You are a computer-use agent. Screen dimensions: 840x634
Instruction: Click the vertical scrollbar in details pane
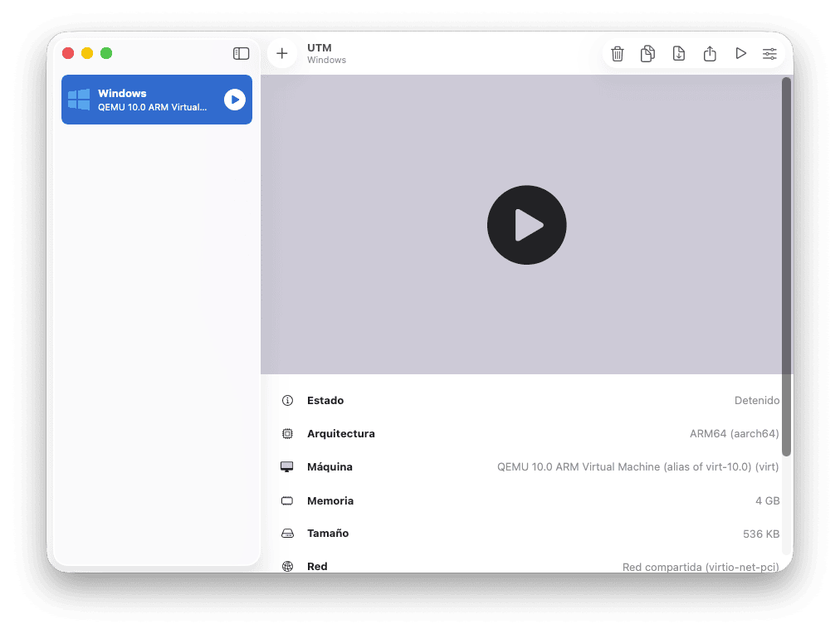point(786,266)
